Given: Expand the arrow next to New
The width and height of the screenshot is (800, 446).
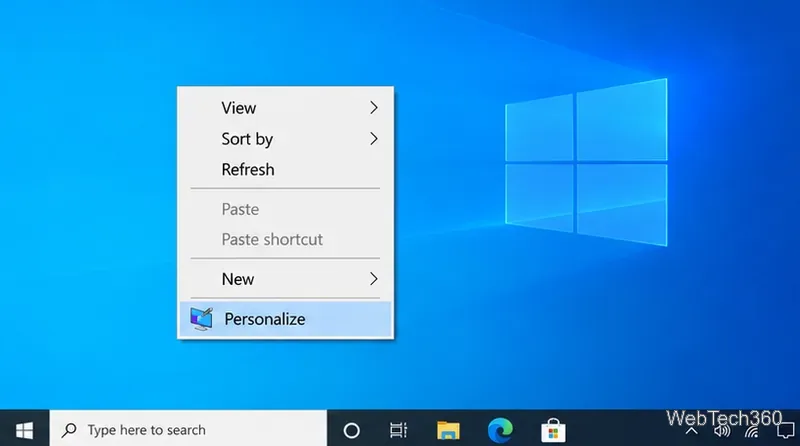Looking at the screenshot, I should (373, 279).
